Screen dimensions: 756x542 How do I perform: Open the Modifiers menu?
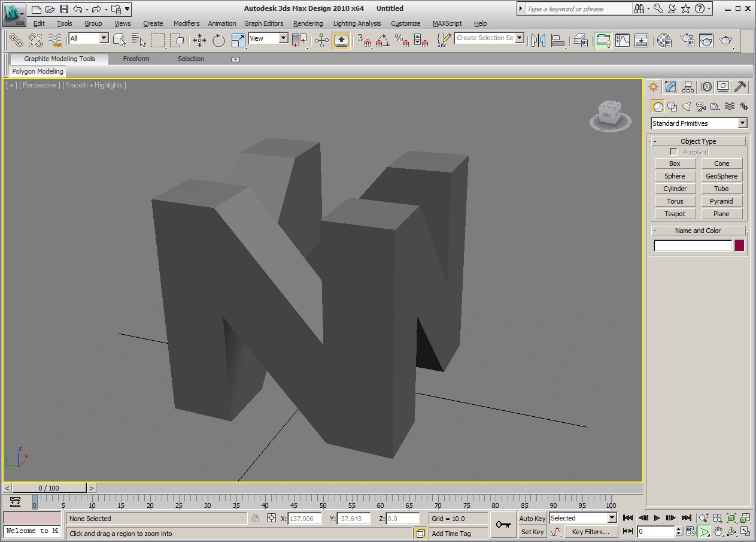click(186, 23)
